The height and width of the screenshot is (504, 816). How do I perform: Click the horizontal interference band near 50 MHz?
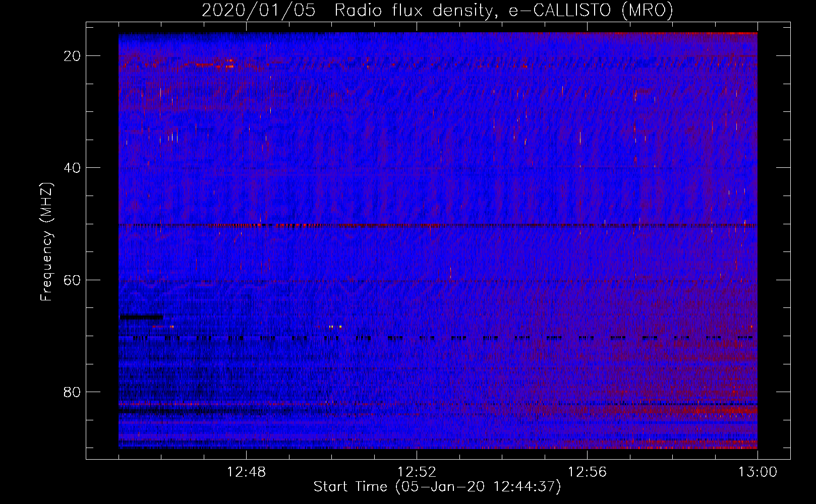pyautogui.click(x=438, y=225)
